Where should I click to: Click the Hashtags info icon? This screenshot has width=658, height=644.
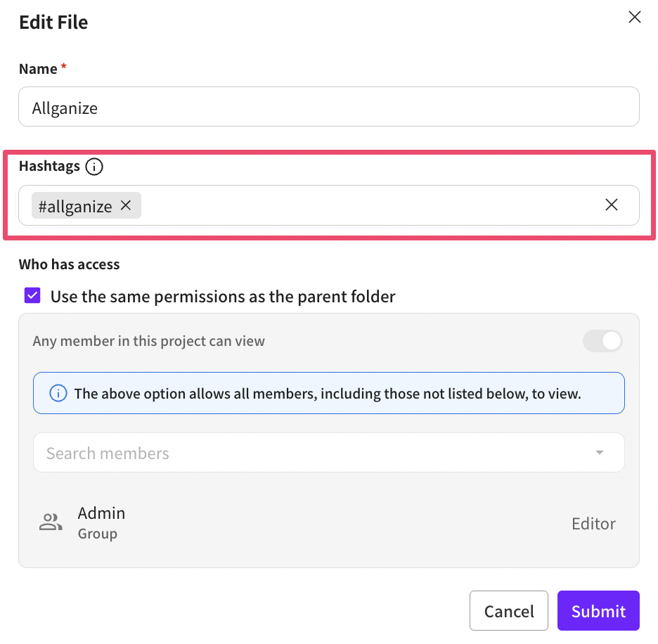tap(94, 167)
